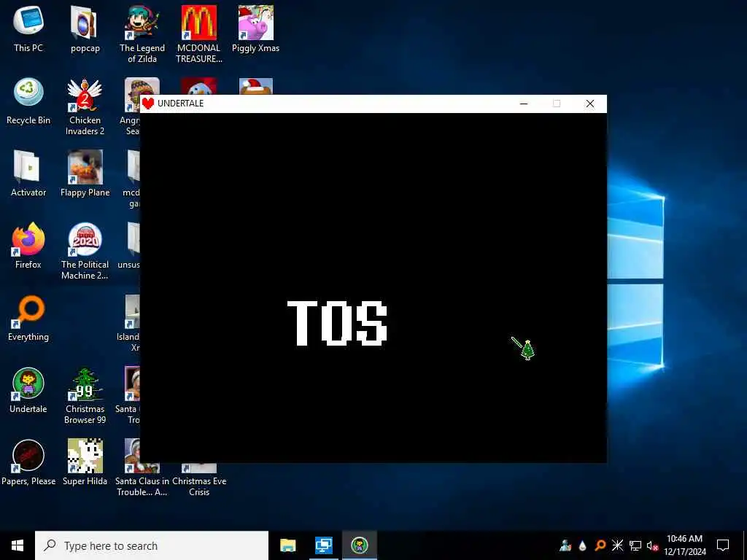Click the Show desktop sliver at taskbar end
Image resolution: width=747 pixels, height=560 pixels.
[x=745, y=545]
